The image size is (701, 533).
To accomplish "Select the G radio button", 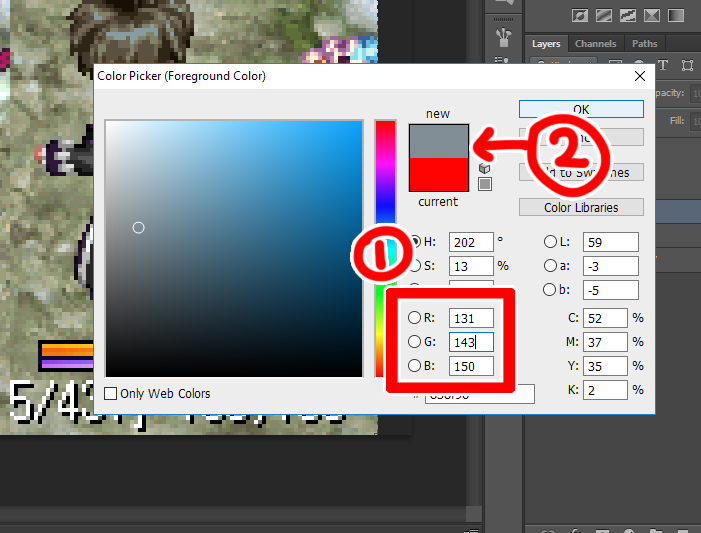I will click(x=414, y=342).
